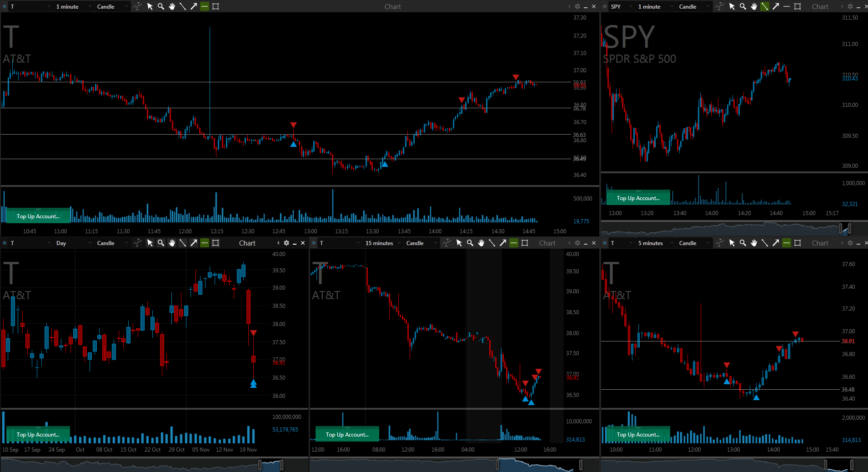Toggle horizontal line tool in T 1 minute chart
Viewport: 868px width, 472px height.
[205, 6]
